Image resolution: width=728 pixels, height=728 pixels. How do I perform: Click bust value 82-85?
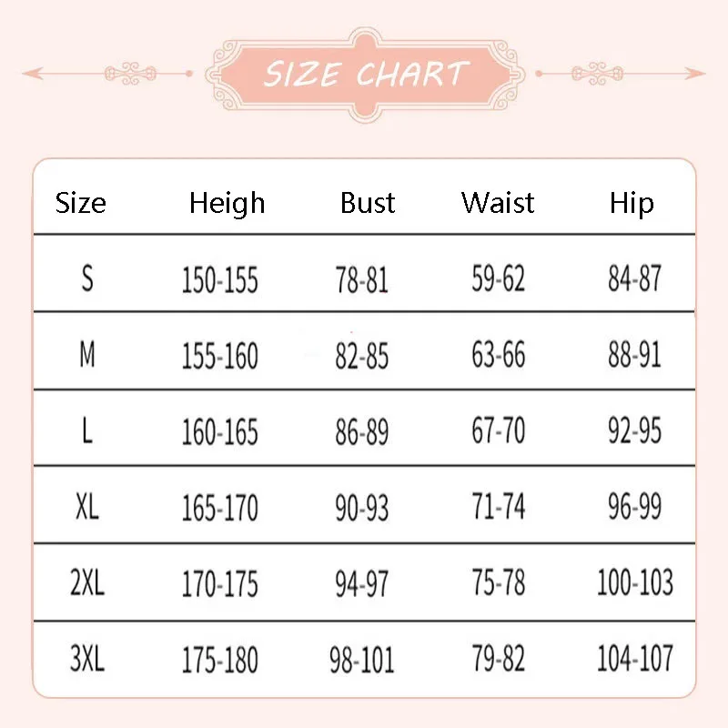(x=361, y=356)
